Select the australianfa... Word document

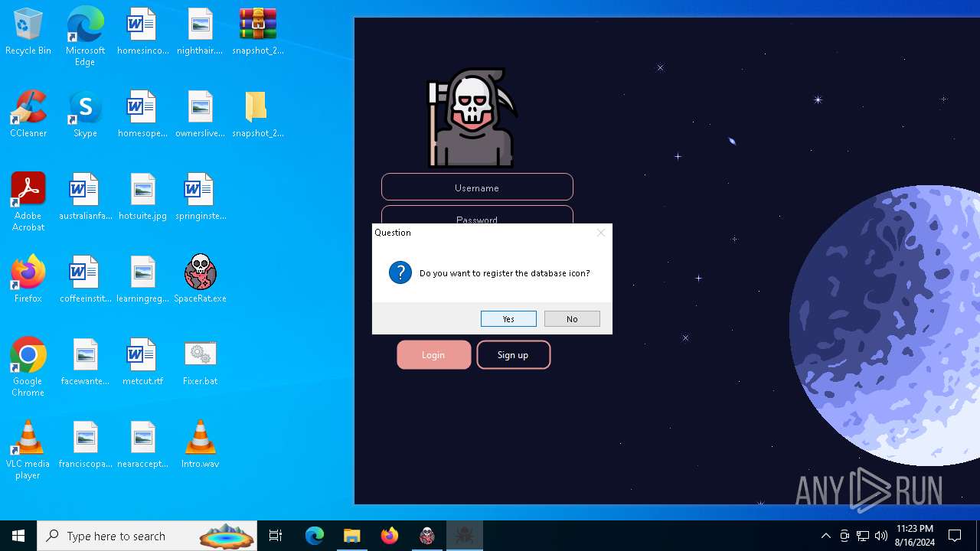click(x=85, y=198)
